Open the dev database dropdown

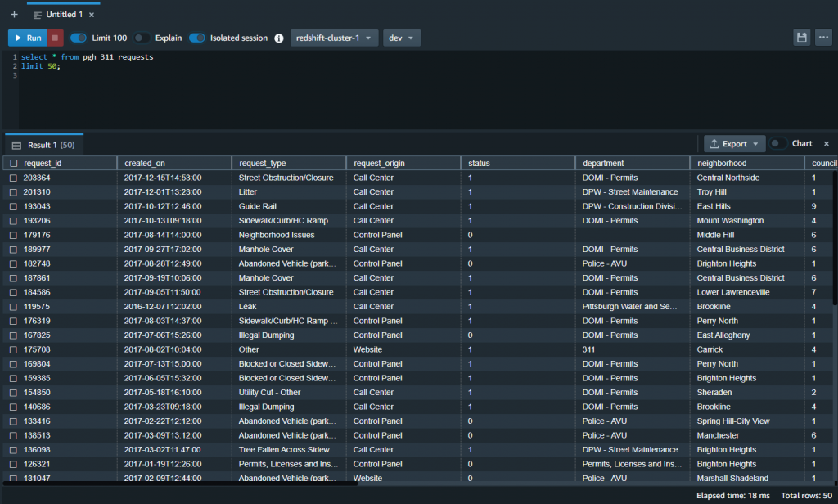401,38
